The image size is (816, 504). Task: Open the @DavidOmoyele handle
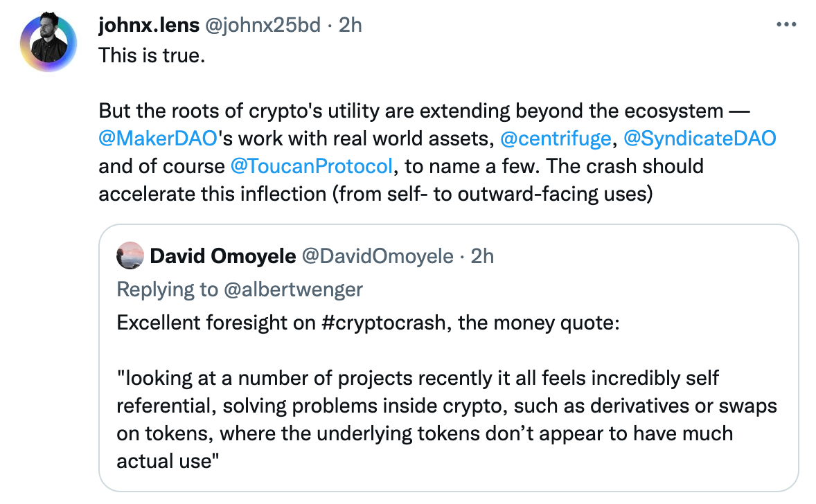(x=377, y=256)
